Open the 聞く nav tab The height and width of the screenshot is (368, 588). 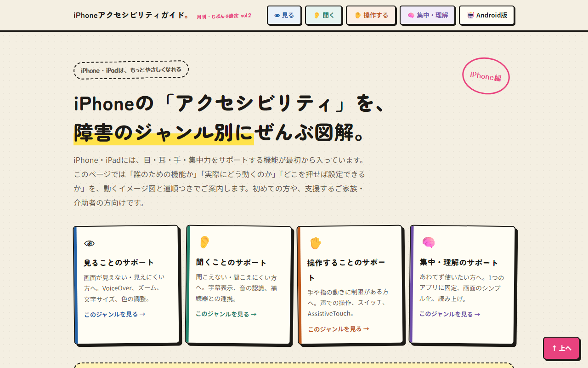[323, 15]
